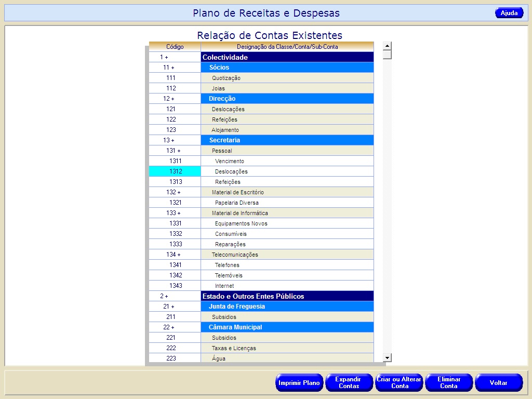Select the Sócios account row
The width and height of the screenshot is (532, 399).
[x=287, y=68]
